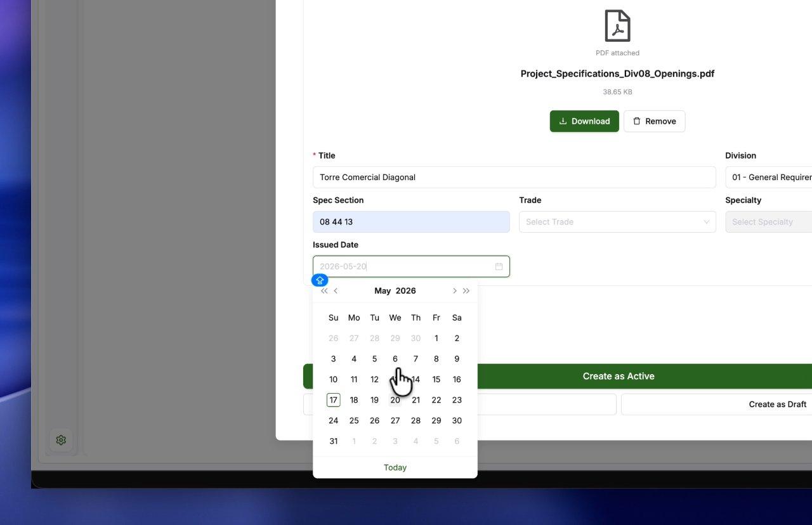
Task: Select May 2 in the calendar
Action: (x=457, y=339)
